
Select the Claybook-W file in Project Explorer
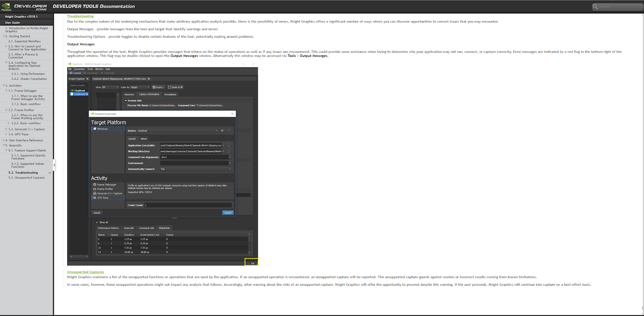[x=80, y=94]
